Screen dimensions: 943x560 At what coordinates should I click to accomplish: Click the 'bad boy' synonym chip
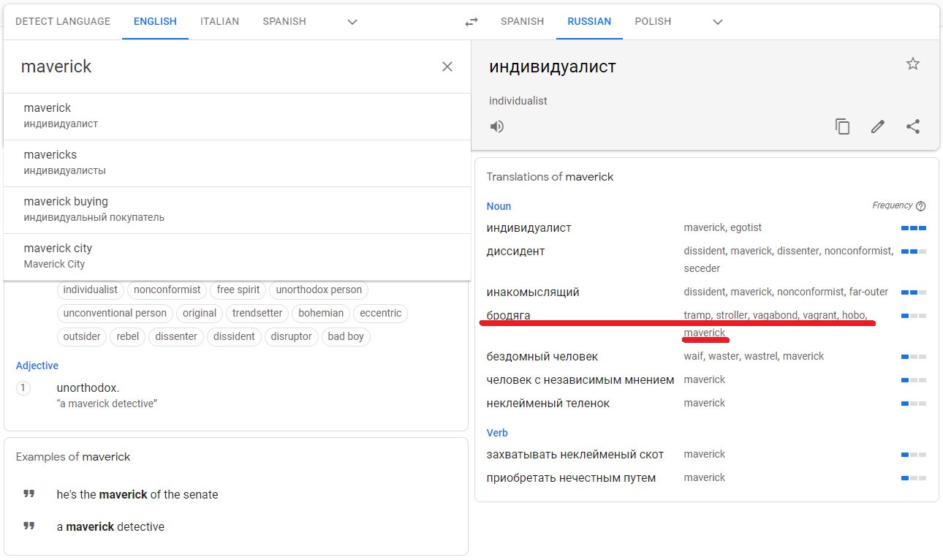coord(346,336)
